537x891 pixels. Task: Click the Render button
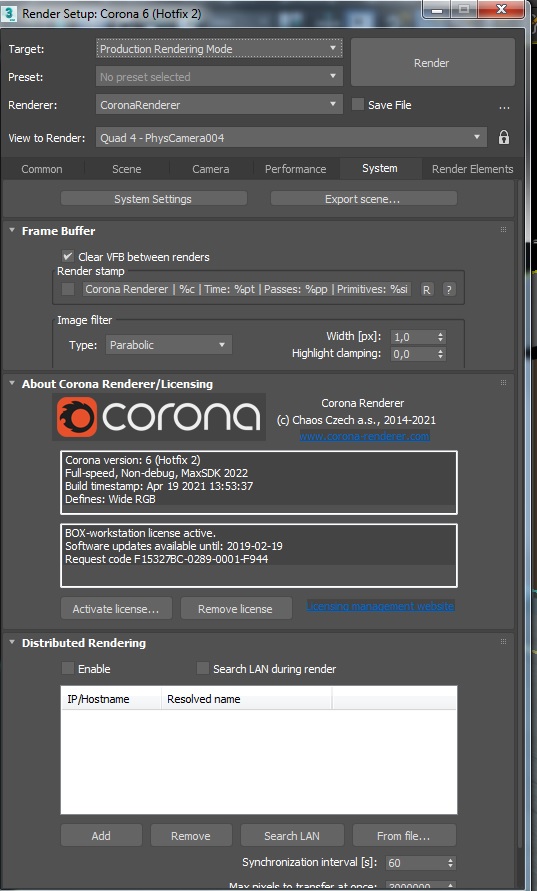point(432,63)
